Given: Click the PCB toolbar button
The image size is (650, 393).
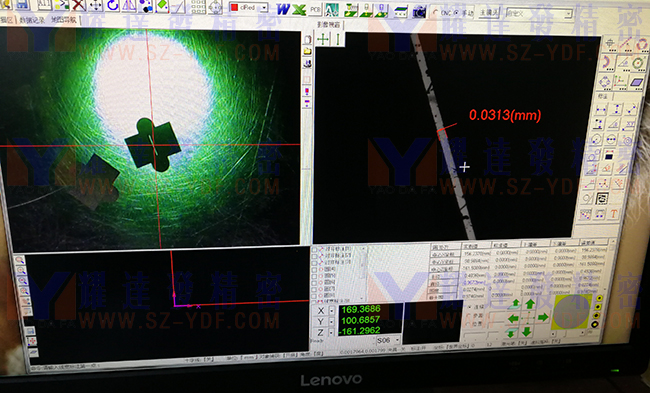Looking at the screenshot, I should (x=315, y=9).
